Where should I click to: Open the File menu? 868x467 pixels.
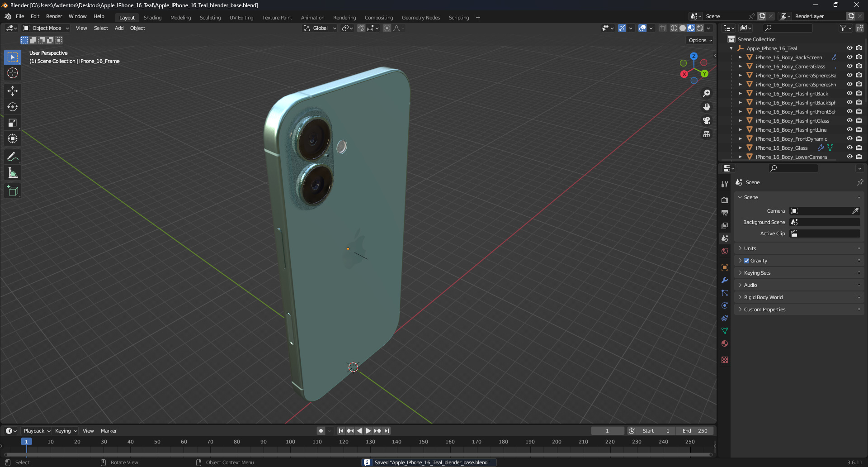(x=20, y=16)
